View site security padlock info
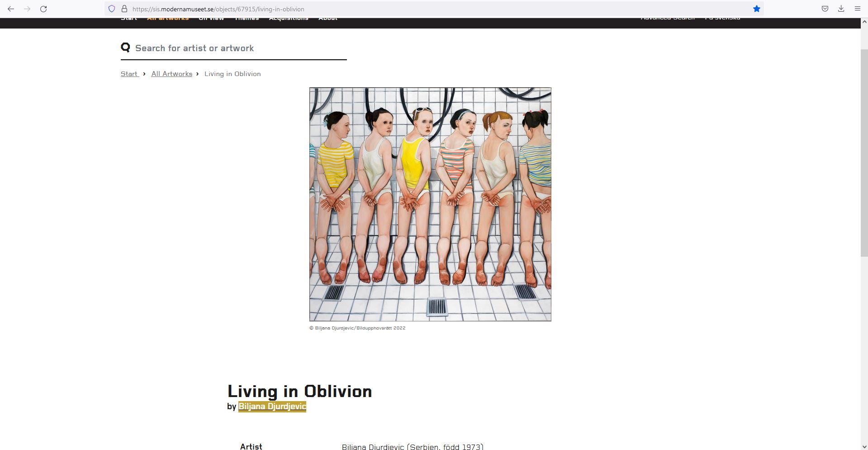This screenshot has width=868, height=450. [x=124, y=9]
